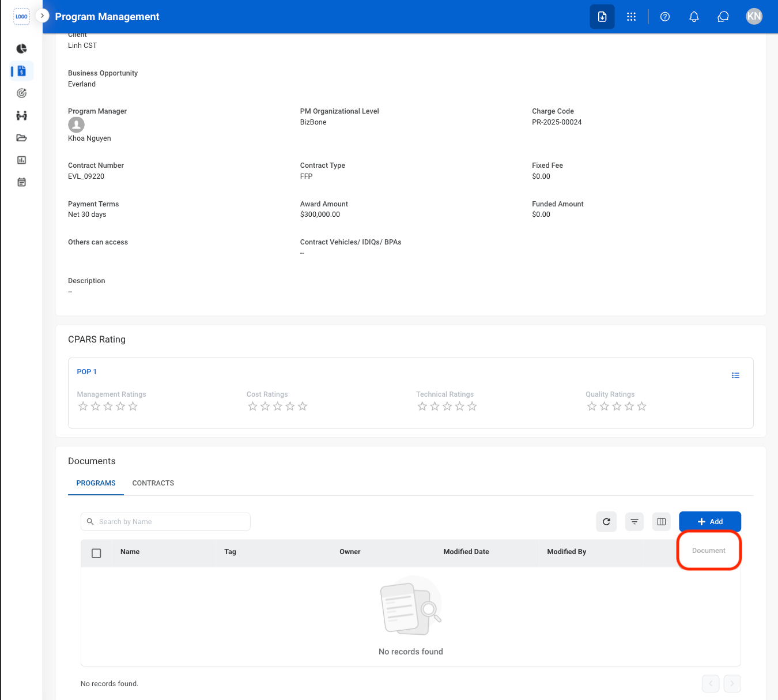Set Quality Ratings to second star

coord(604,407)
